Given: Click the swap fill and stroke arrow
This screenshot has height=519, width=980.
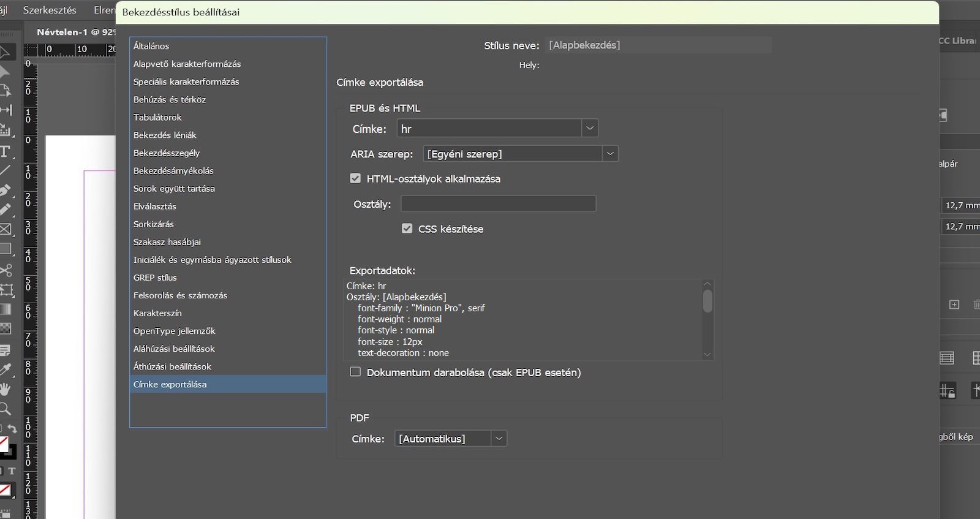Looking at the screenshot, I should click(12, 430).
